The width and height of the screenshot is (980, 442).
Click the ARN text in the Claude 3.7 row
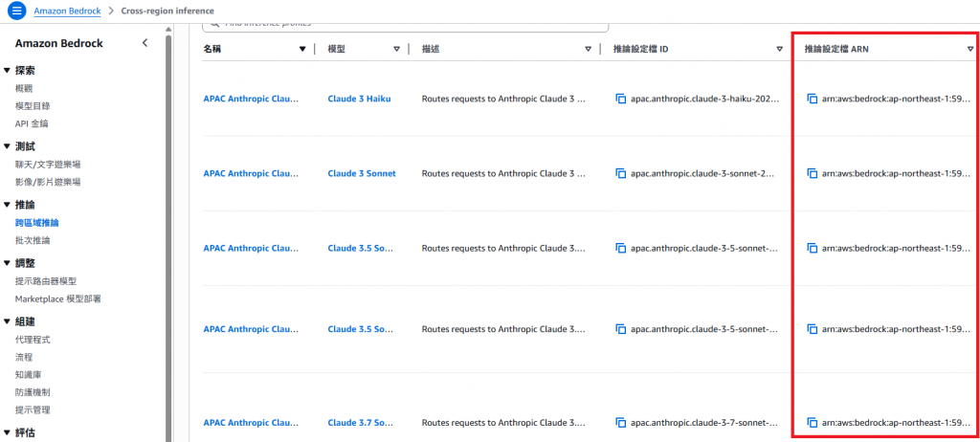pyautogui.click(x=896, y=423)
